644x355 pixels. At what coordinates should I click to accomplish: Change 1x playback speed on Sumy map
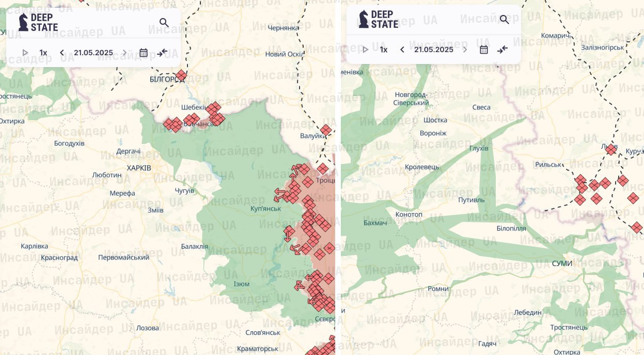pyautogui.click(x=384, y=50)
